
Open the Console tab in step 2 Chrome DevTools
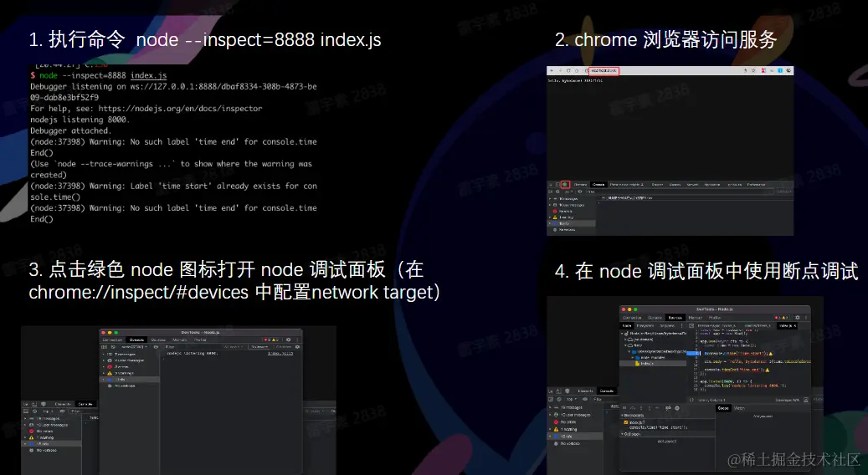598,185
